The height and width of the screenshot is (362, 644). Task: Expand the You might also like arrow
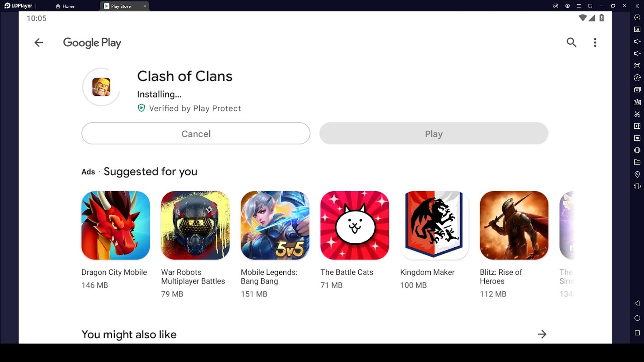click(x=542, y=334)
